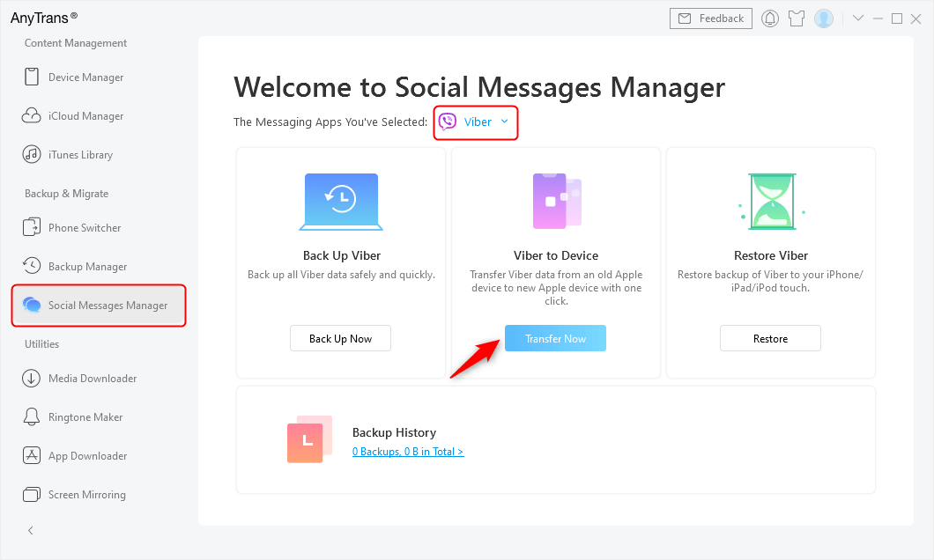The width and height of the screenshot is (934, 560).
Task: Select Social Messages Manager
Action: [x=99, y=306]
